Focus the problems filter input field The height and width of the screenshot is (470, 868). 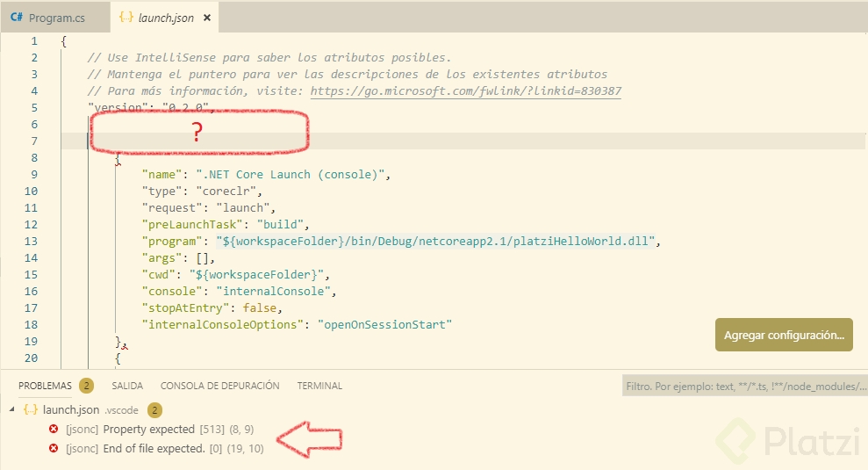pyautogui.click(x=744, y=387)
